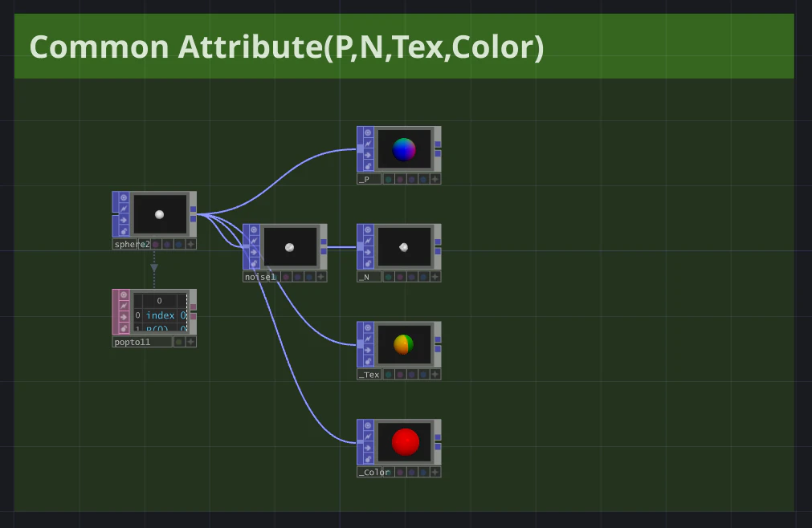This screenshot has height=528, width=812.
Task: Toggle Bypass arrow flag on _N node
Action: point(368,252)
